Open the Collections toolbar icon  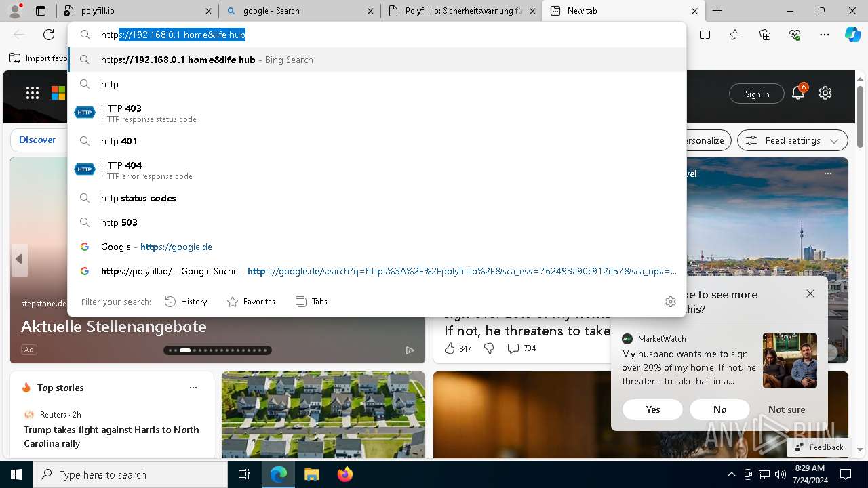(x=765, y=35)
